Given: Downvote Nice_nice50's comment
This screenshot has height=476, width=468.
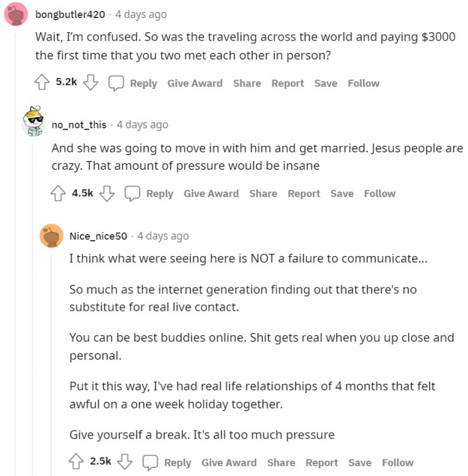Looking at the screenshot, I should coord(125,462).
